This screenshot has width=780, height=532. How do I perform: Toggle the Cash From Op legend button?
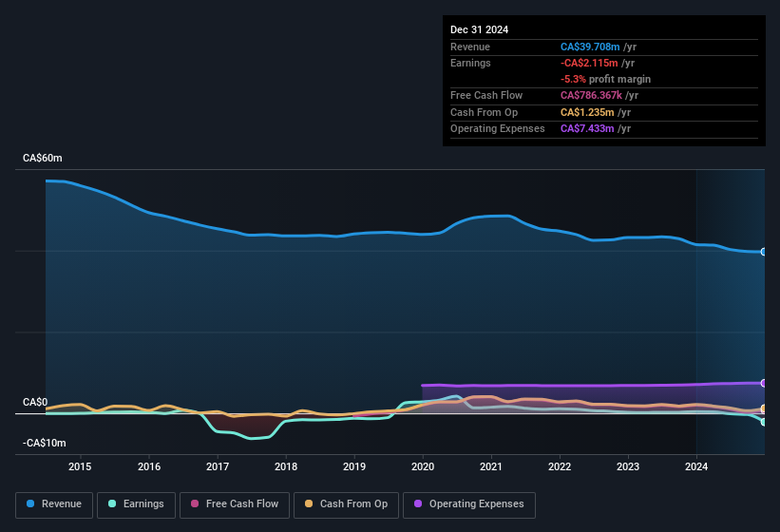(x=346, y=504)
